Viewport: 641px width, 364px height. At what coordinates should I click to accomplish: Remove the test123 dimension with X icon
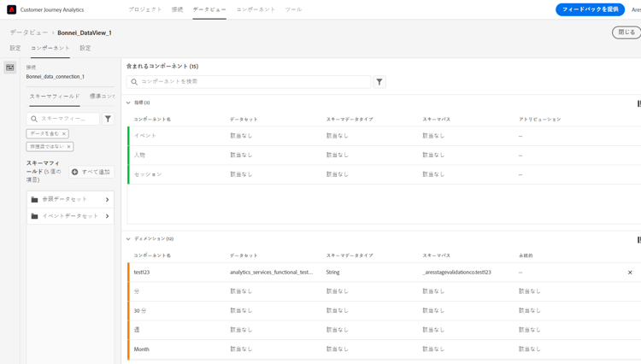pos(630,273)
